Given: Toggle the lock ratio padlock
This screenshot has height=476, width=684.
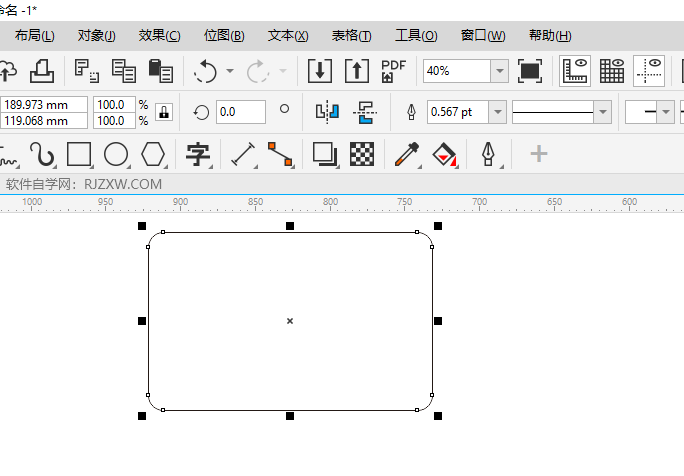Looking at the screenshot, I should click(x=164, y=112).
